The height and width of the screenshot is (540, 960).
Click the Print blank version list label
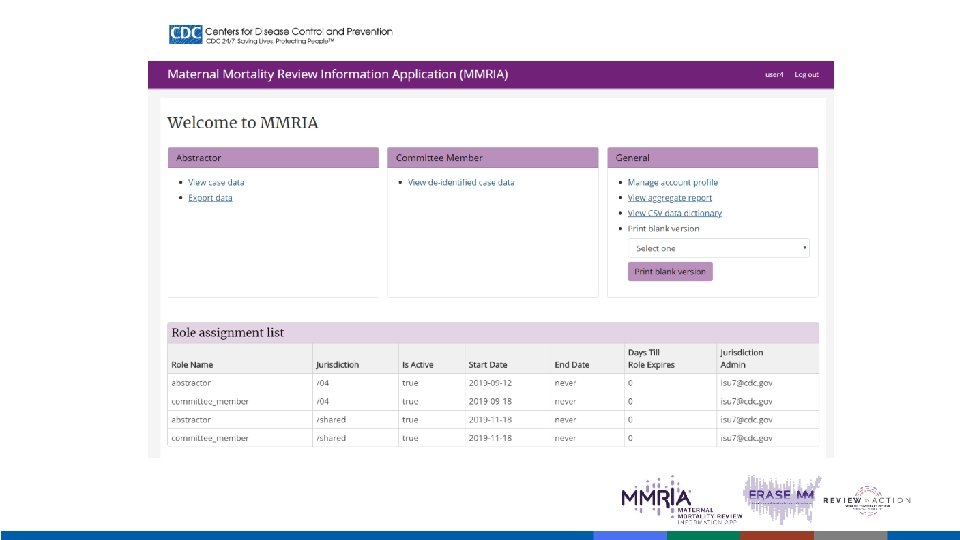(663, 228)
